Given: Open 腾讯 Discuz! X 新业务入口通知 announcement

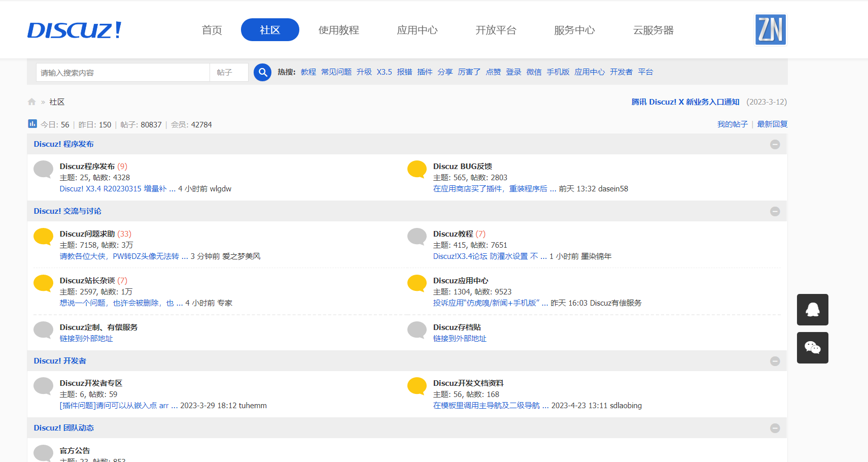Looking at the screenshot, I should click(x=685, y=102).
